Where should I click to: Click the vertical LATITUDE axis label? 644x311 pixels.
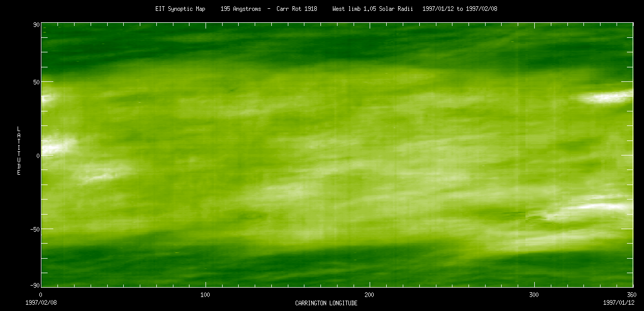(x=19, y=150)
